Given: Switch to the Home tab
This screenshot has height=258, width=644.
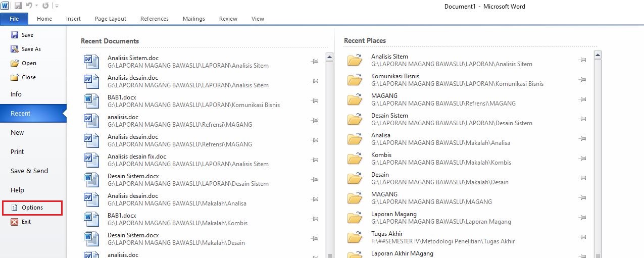Looking at the screenshot, I should (x=44, y=19).
